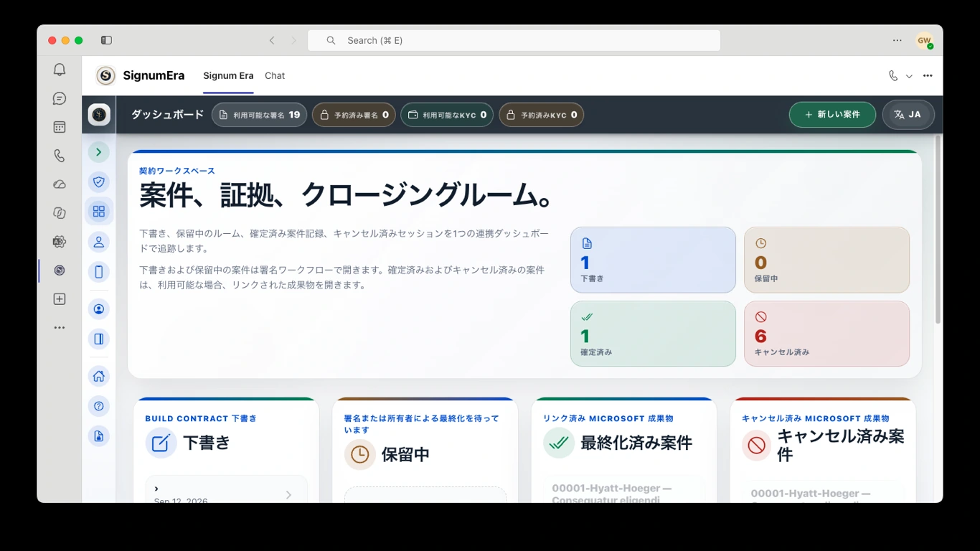Open the キャンセル済み stat tile showing 6

[x=826, y=334]
